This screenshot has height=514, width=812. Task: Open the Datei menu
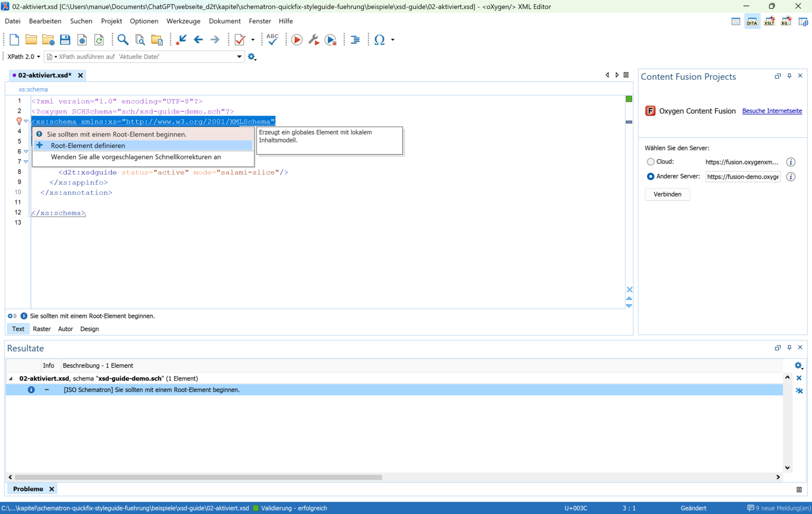(x=12, y=21)
